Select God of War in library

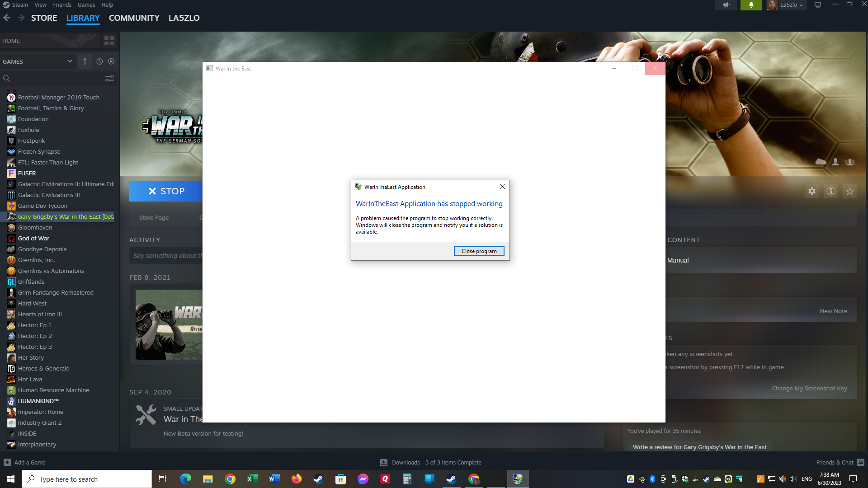pyautogui.click(x=33, y=239)
